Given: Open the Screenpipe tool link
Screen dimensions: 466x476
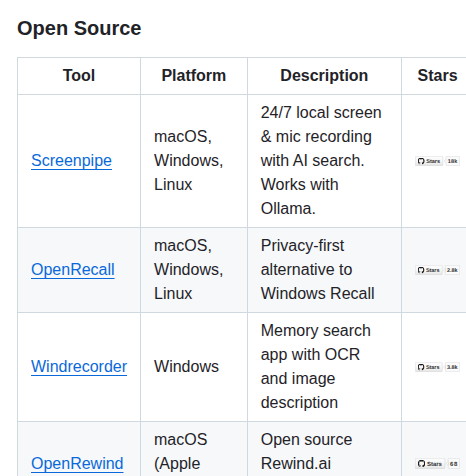Looking at the screenshot, I should [x=71, y=161].
